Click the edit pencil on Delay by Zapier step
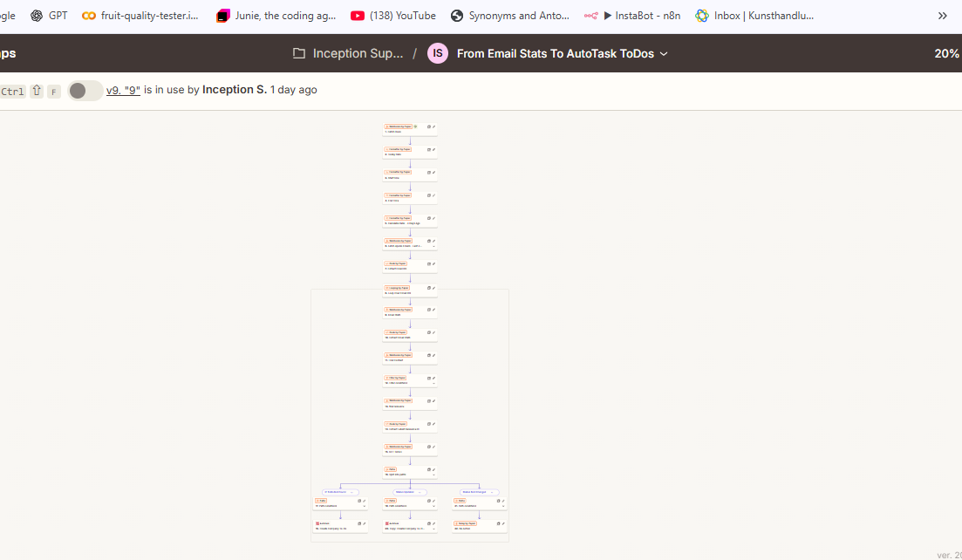Viewport: 962px width, 560px height. [502, 523]
